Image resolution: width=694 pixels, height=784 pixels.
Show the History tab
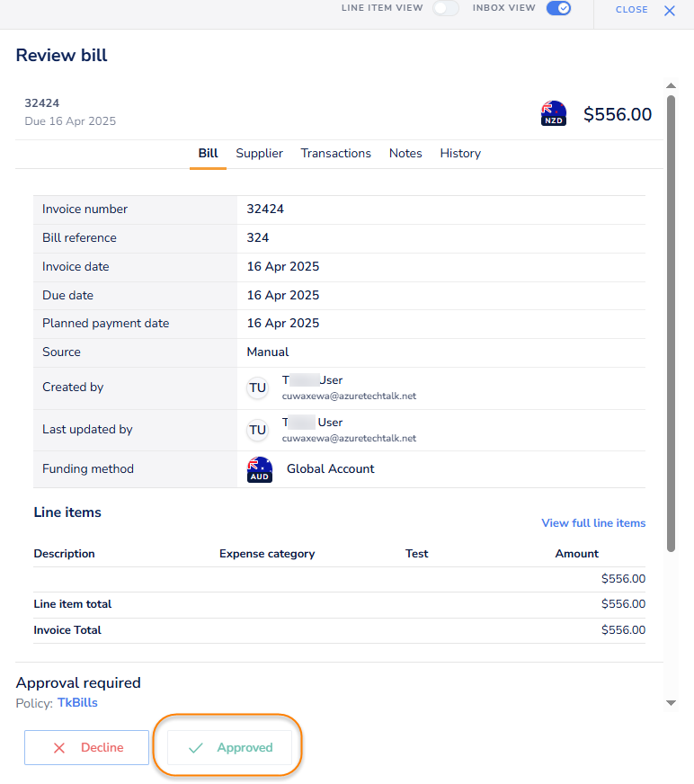point(460,154)
